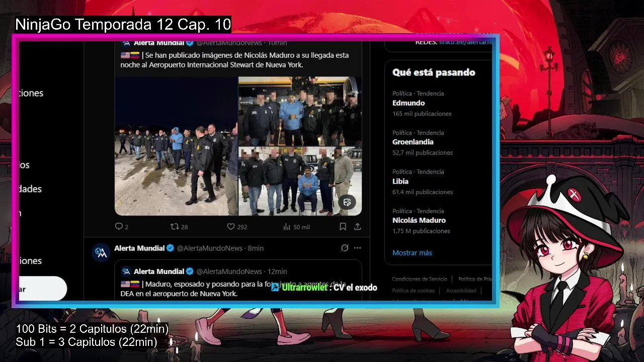This screenshot has width=644, height=362.
Task: Open the Edmundo trending topic
Action: pos(409,103)
